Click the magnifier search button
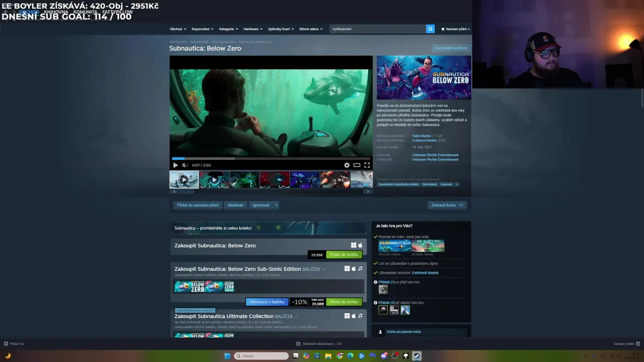The height and width of the screenshot is (362, 644). (430, 29)
